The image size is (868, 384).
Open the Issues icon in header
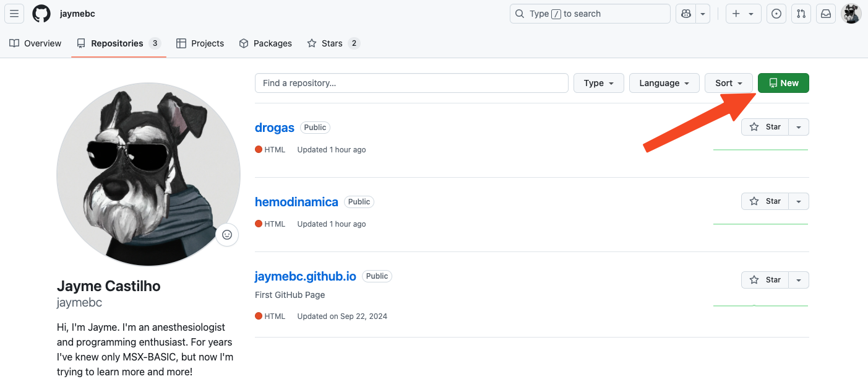click(x=776, y=14)
